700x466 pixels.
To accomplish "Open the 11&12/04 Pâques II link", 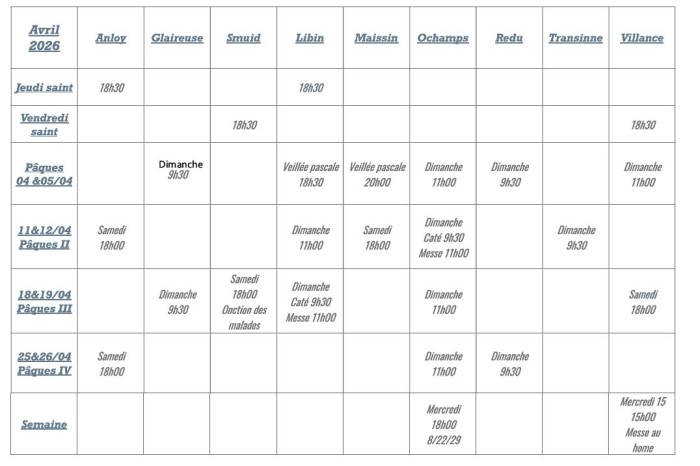I will tap(43, 237).
